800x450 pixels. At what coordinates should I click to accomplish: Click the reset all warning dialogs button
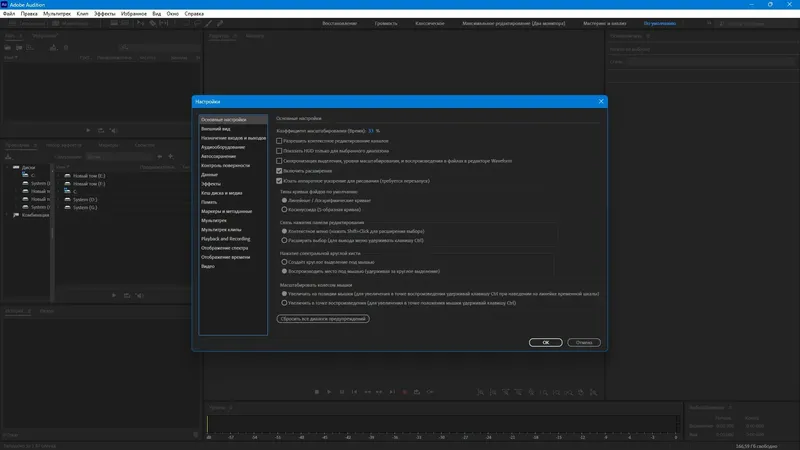[323, 319]
